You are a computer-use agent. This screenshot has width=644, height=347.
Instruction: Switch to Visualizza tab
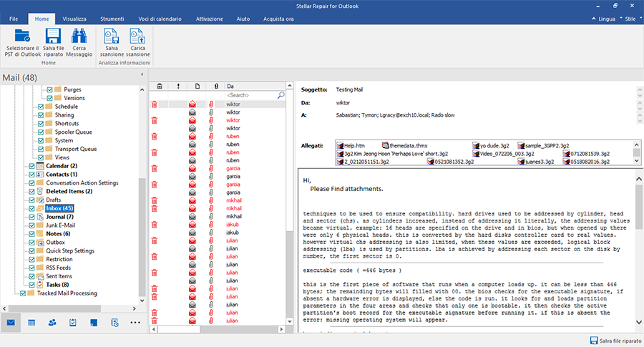tap(74, 19)
